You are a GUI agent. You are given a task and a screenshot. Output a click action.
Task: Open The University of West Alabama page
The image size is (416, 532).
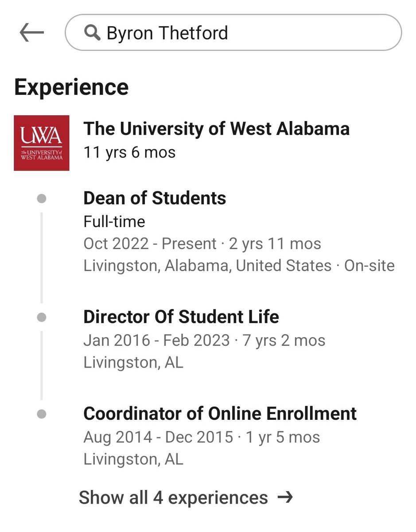tap(216, 129)
